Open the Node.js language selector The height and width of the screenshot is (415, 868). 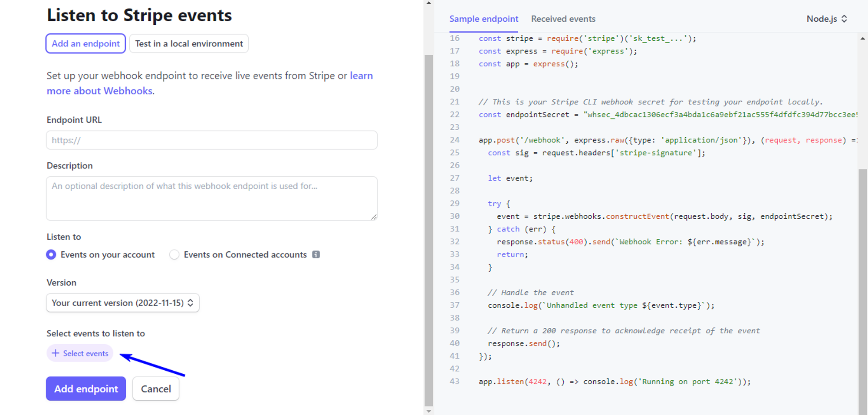[827, 19]
